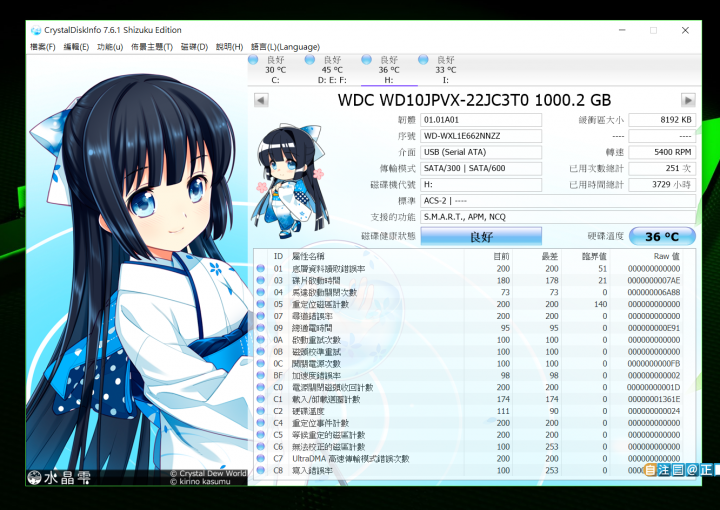Click the 屬性名稱 column header
This screenshot has height=510, width=720.
[x=308, y=256]
